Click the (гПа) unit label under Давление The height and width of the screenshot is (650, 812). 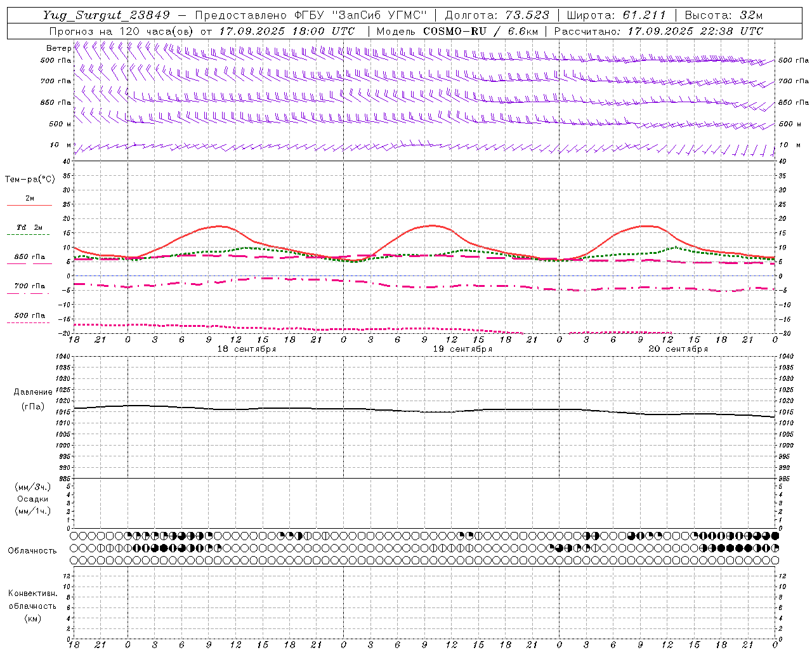(33, 406)
